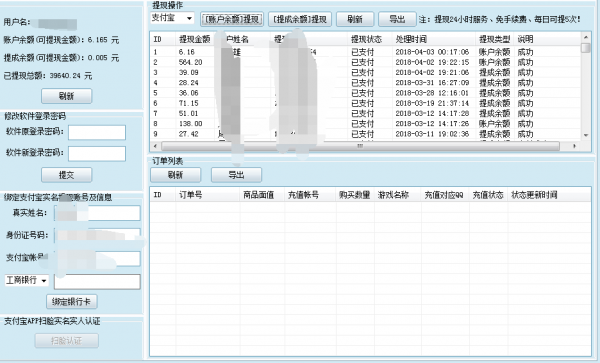Select the withdrawal row with amount 6.16
The width and height of the screenshot is (600, 363).
pos(365,52)
